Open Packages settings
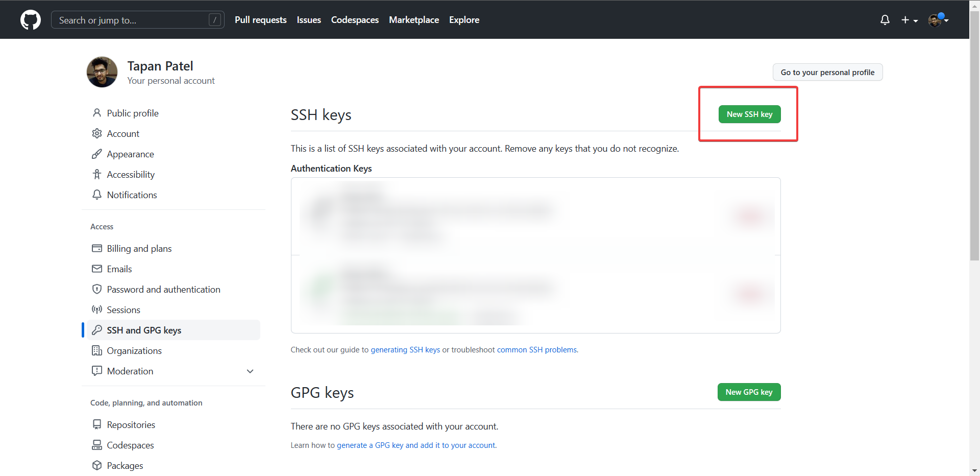This screenshot has width=980, height=476. (x=125, y=466)
